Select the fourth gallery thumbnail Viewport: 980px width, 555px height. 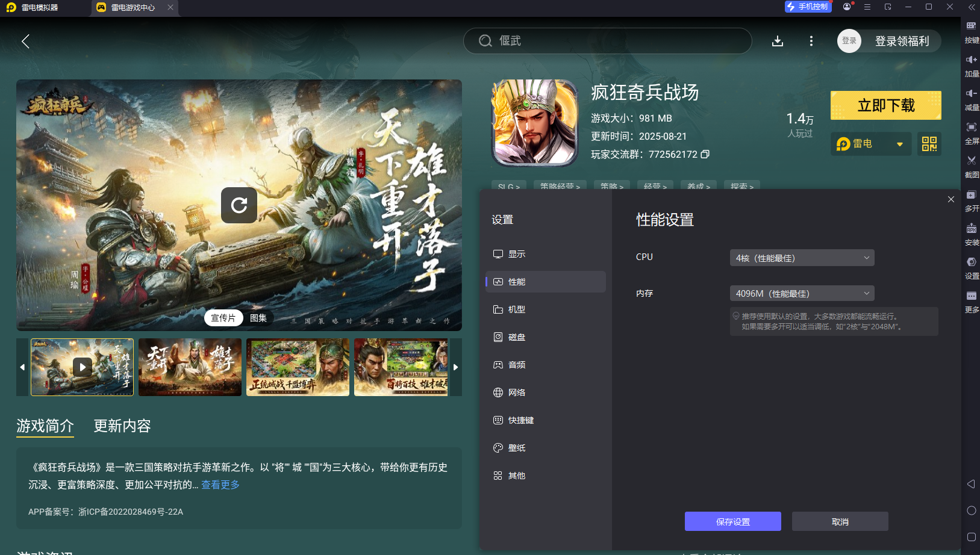pyautogui.click(x=401, y=367)
